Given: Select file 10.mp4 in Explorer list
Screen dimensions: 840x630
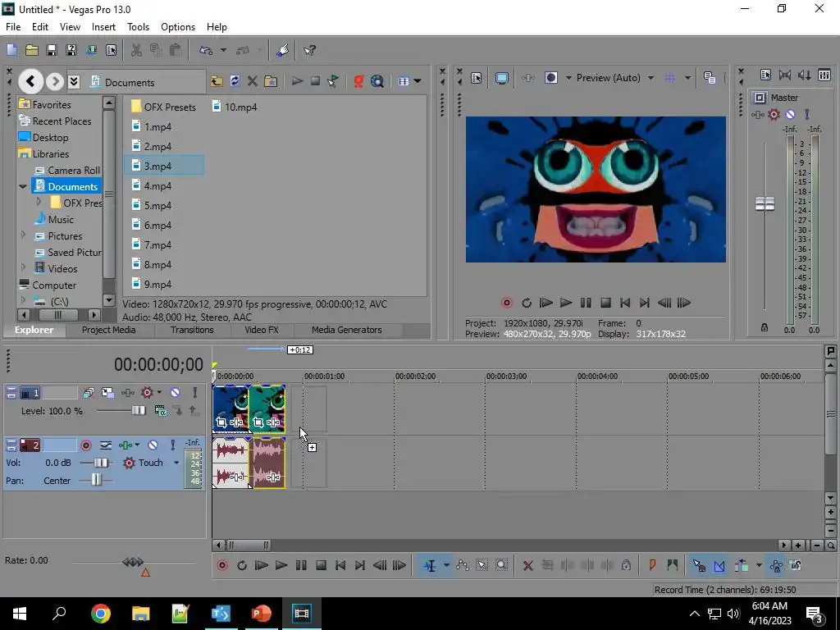Looking at the screenshot, I should pos(235,107).
